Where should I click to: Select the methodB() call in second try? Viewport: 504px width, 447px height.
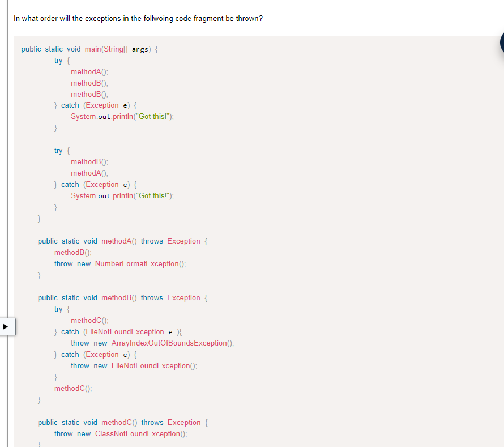88,161
